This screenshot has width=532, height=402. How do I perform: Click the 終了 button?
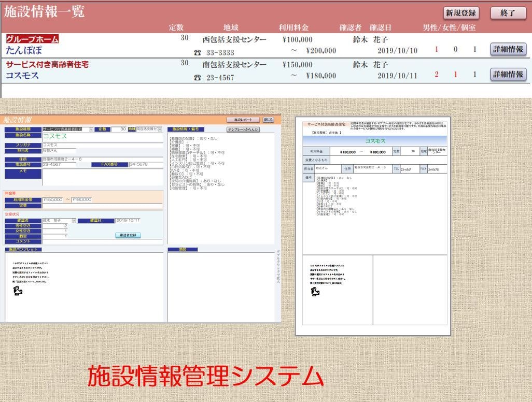508,13
